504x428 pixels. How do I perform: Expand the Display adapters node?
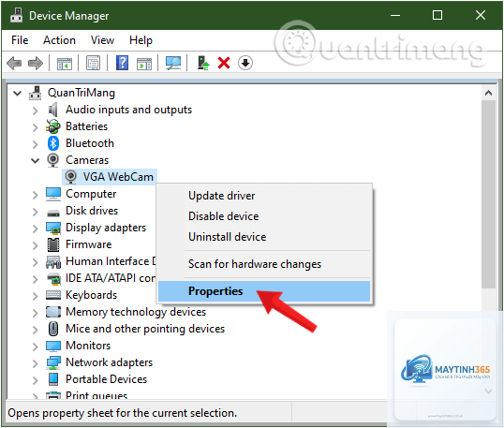pos(35,229)
